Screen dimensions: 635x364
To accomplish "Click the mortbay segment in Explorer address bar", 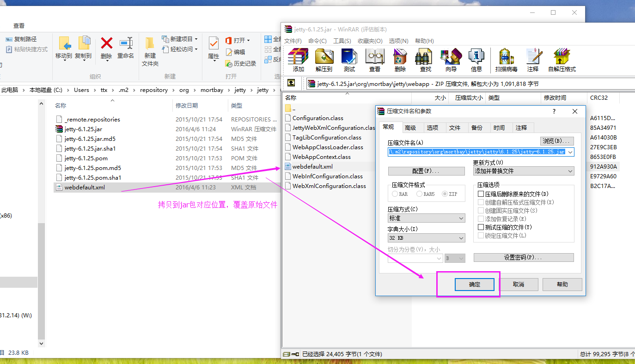I will click(x=212, y=90).
